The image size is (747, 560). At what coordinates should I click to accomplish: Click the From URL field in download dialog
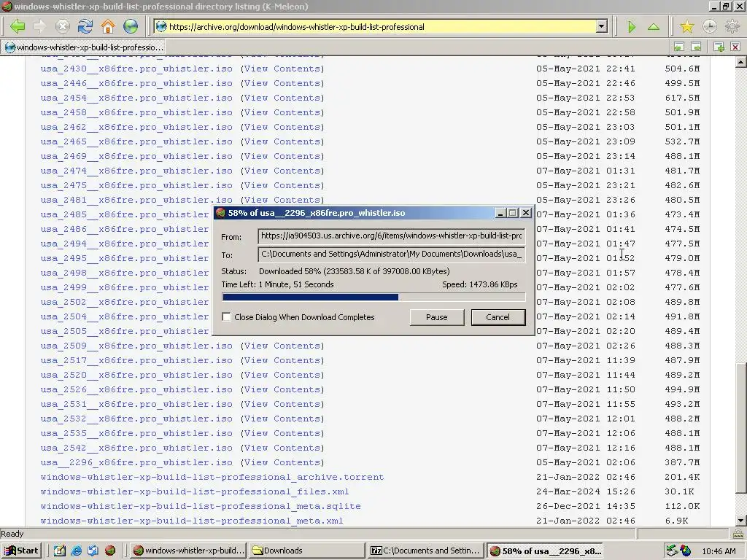pyautogui.click(x=391, y=236)
